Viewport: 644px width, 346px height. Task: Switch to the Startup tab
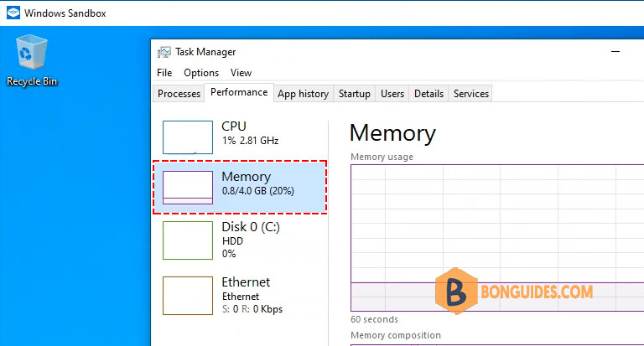(355, 94)
